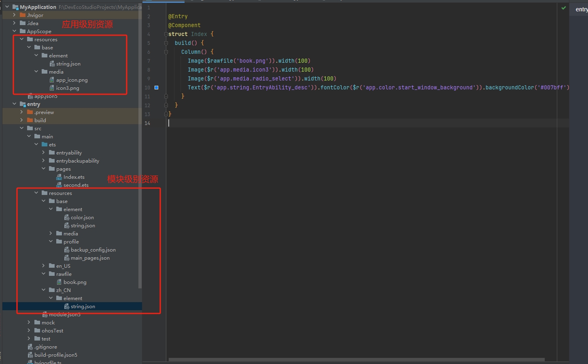This screenshot has width=588, height=364.
Task: Click the Index.ets file icon
Action: pos(59,177)
